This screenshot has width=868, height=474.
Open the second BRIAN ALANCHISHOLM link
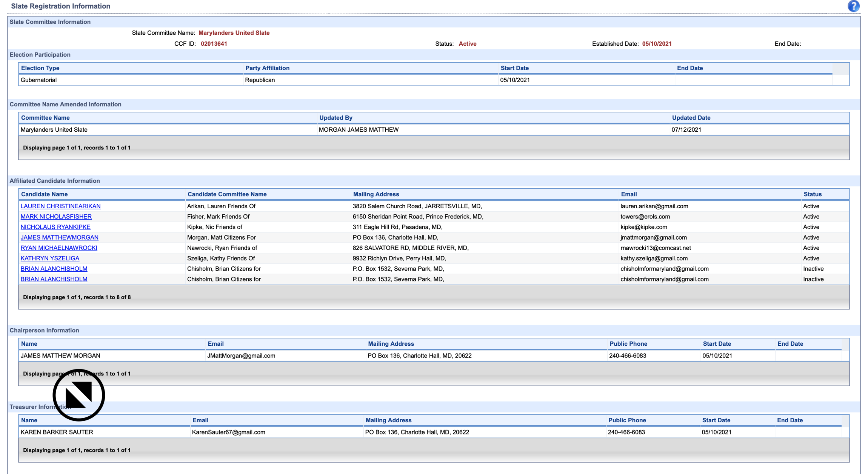54,279
